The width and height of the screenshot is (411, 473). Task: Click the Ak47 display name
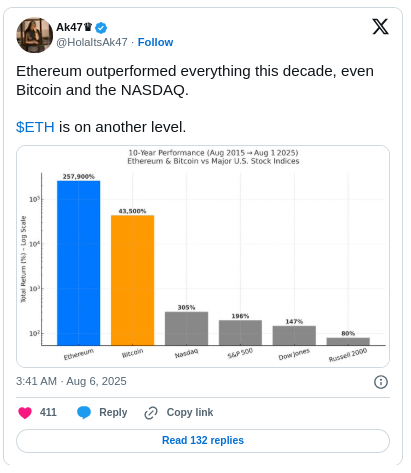click(x=69, y=27)
